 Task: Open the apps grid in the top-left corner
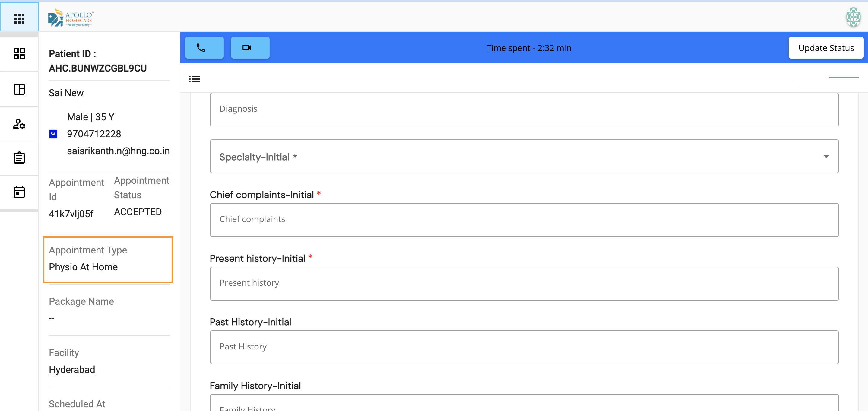coord(19,18)
